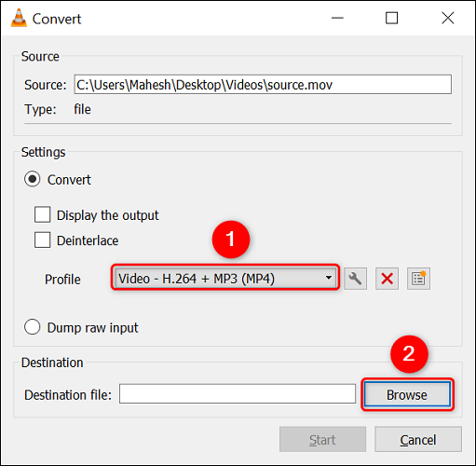Image resolution: width=476 pixels, height=466 pixels.
Task: Click Browse to choose destination file
Action: click(x=407, y=394)
